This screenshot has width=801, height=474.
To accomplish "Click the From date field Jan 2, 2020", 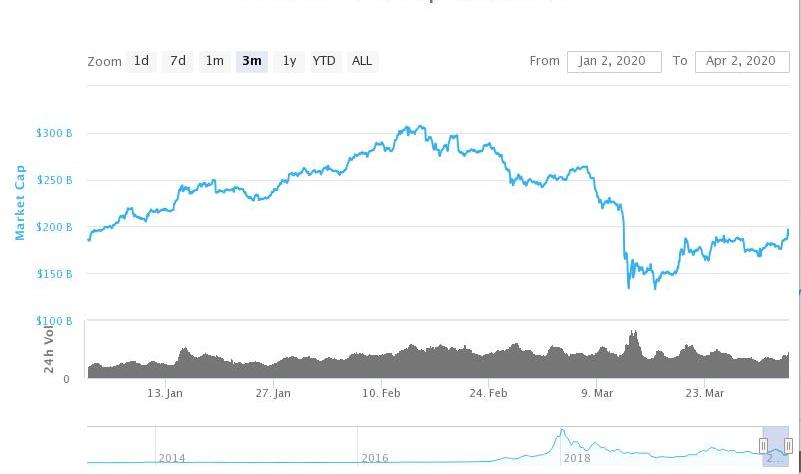I will 614,61.
